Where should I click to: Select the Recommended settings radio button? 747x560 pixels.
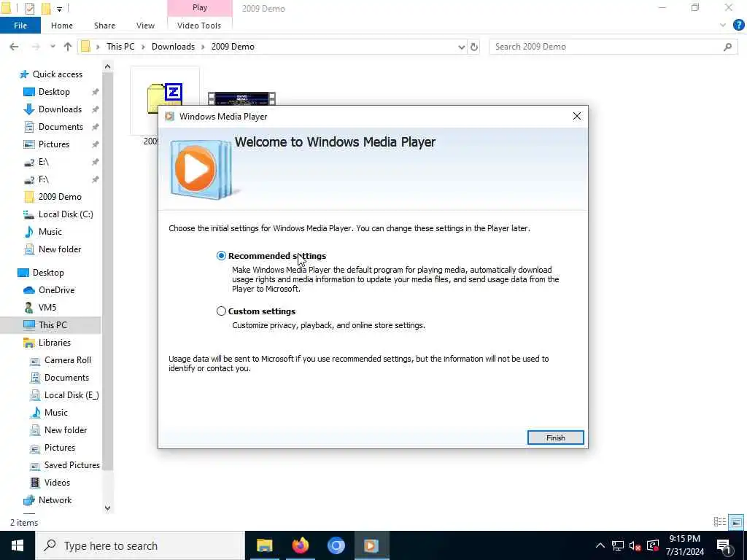[221, 256]
